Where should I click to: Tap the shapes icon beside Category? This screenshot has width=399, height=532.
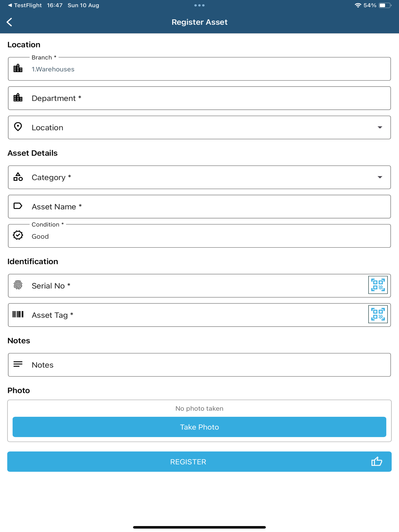tap(18, 177)
